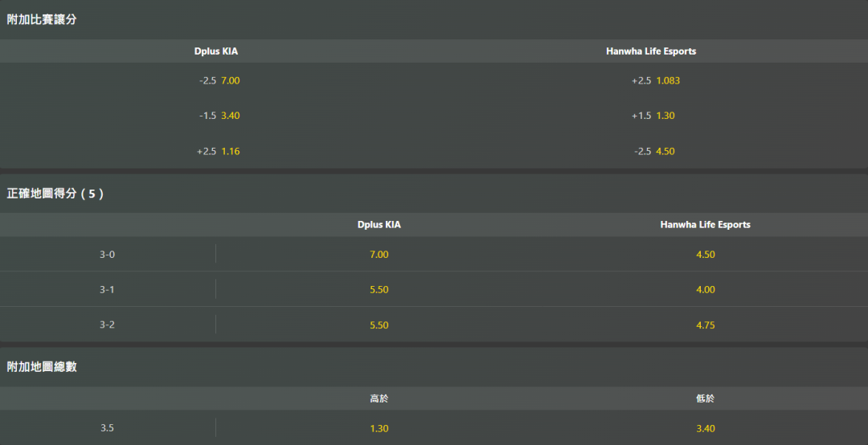The image size is (868, 445).
Task: Select over 3.5 maps odds 1.30
Action: pos(379,428)
